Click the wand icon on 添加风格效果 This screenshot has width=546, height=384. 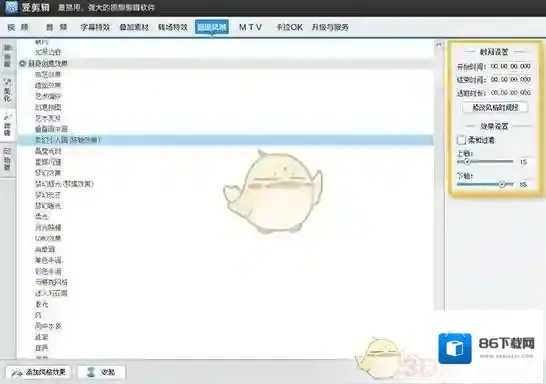(17, 373)
